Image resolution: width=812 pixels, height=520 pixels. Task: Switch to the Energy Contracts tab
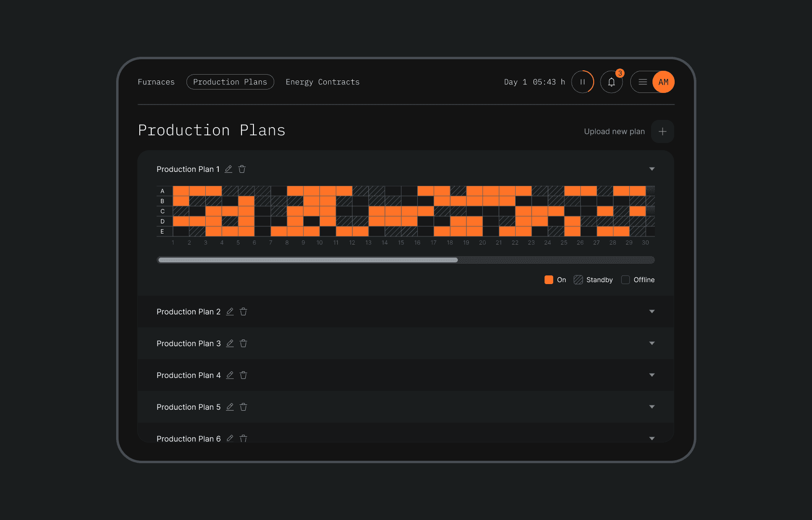pos(322,82)
